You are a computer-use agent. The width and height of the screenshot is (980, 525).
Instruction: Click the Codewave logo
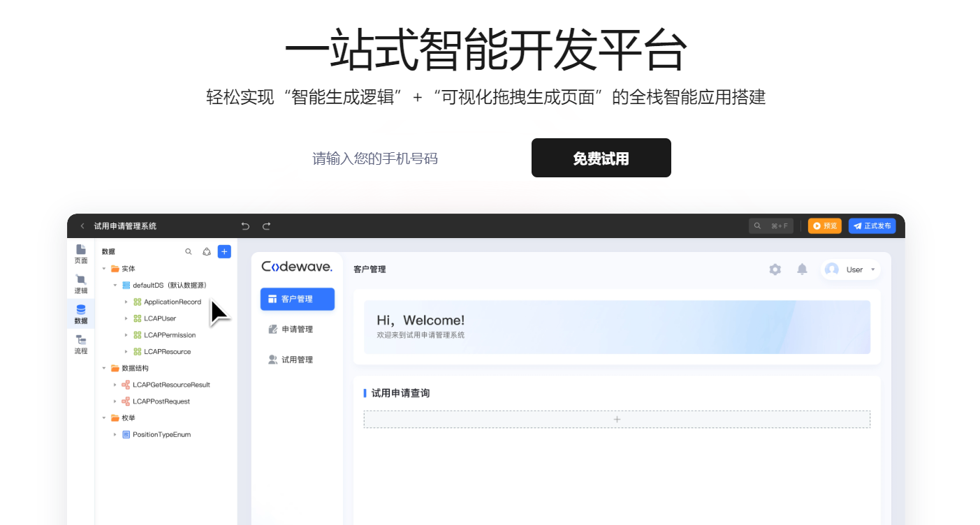[x=297, y=267]
